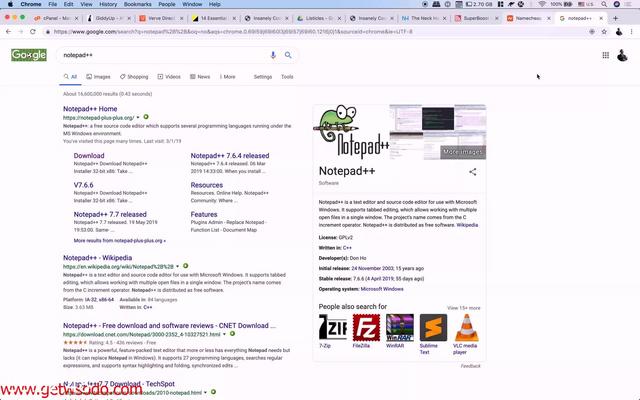Open the Google account profile avatar
The image size is (640, 400).
[622, 55]
